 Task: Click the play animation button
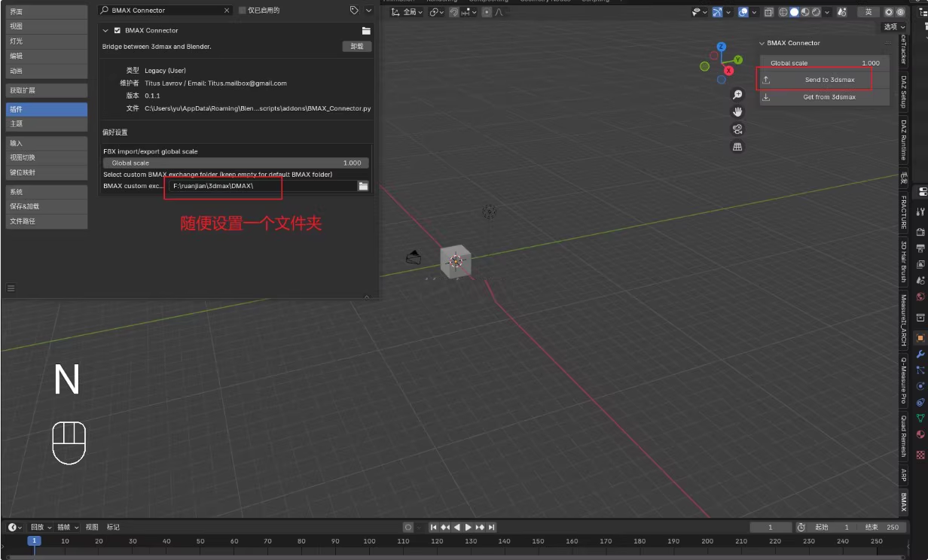469,527
